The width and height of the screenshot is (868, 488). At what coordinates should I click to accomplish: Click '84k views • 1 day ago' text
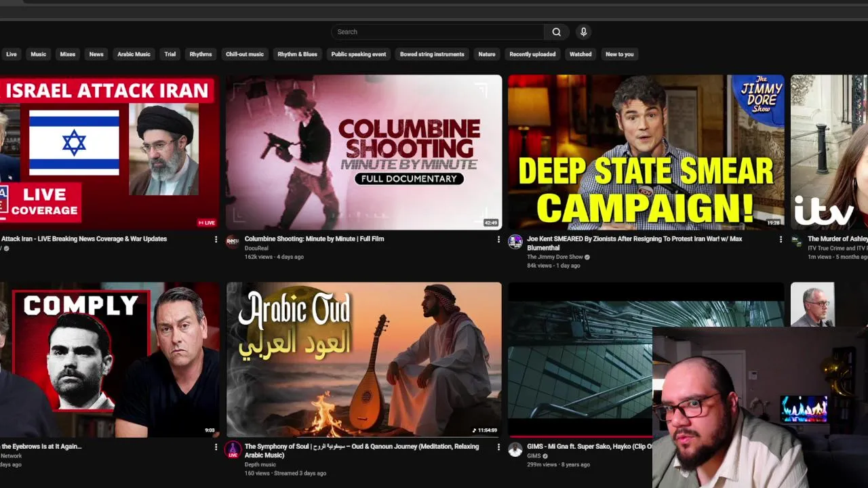pos(553,266)
